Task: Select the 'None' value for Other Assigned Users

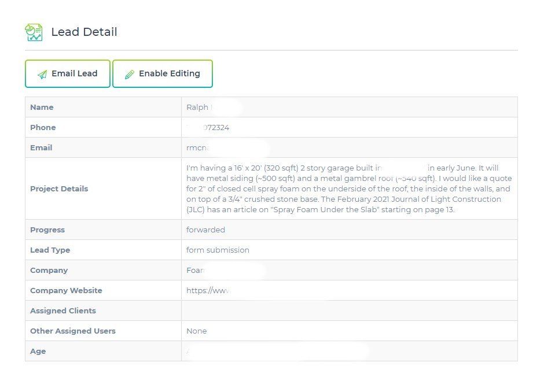Action: pyautogui.click(x=196, y=331)
